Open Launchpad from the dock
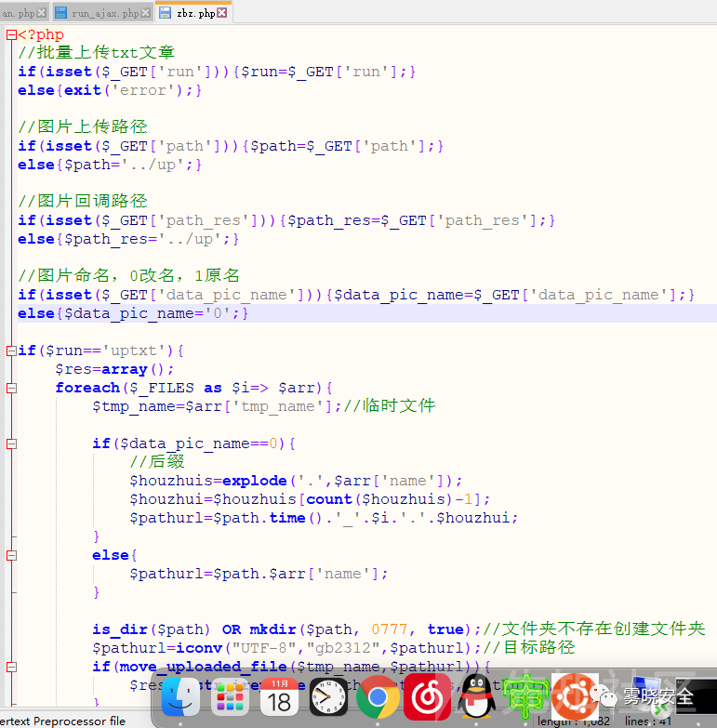 tap(230, 697)
